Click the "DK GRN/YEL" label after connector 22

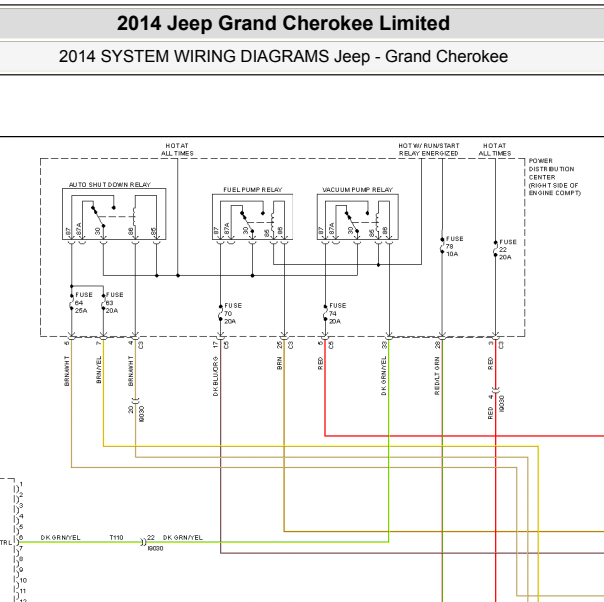pos(183,538)
